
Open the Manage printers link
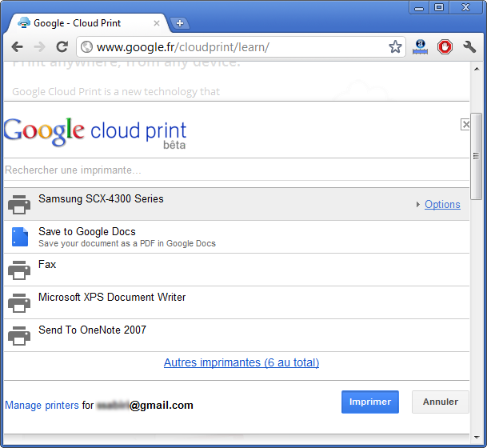point(42,405)
